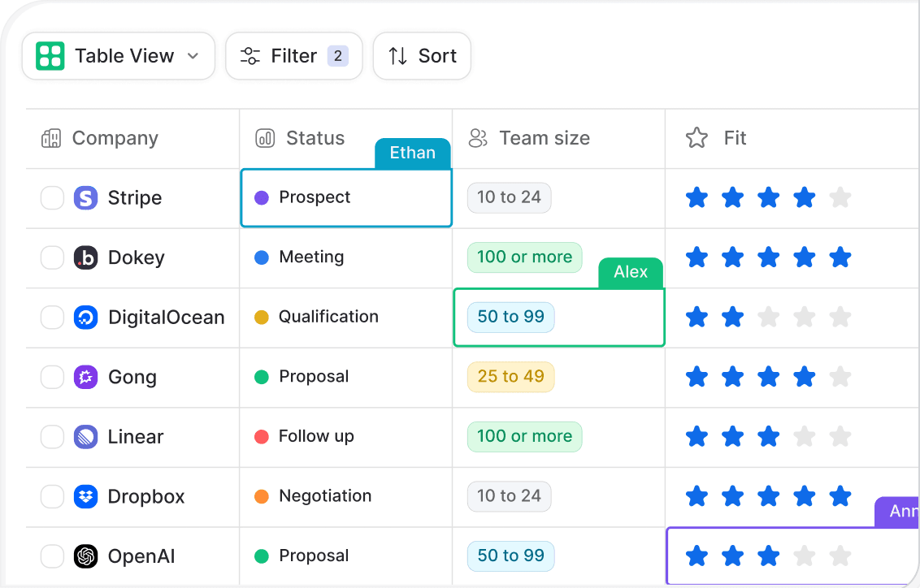Click the people icon in Team size header
The width and height of the screenshot is (920, 588).
pyautogui.click(x=478, y=138)
